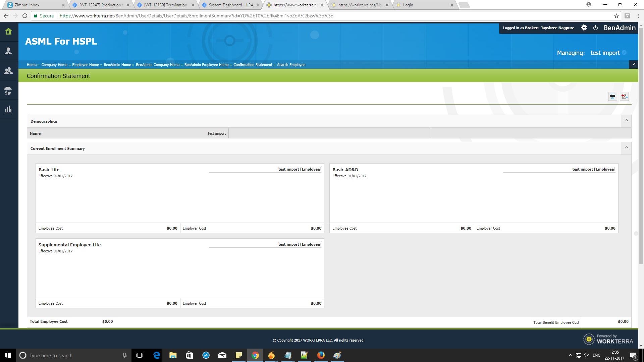The height and width of the screenshot is (362, 644).
Task: Print the confirmation statement
Action: (612, 97)
